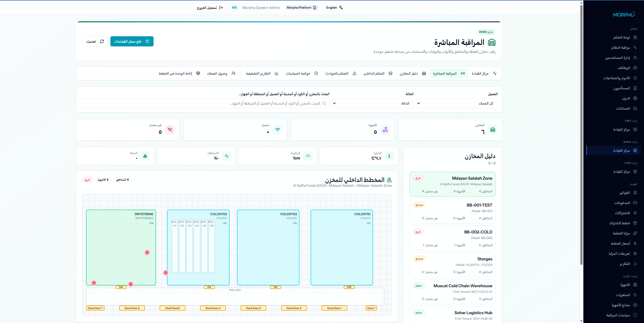This screenshot has height=323, width=644.
Task: Select WMS مركز القيادة in sidebar
Action: [614, 150]
